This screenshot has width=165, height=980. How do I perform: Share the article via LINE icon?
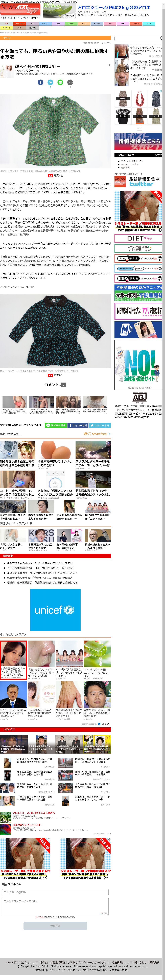click(x=60, y=82)
